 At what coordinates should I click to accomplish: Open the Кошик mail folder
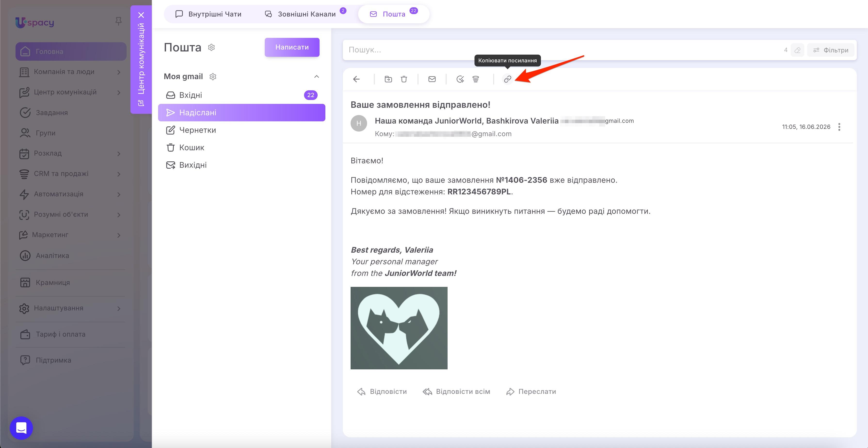pos(241,148)
